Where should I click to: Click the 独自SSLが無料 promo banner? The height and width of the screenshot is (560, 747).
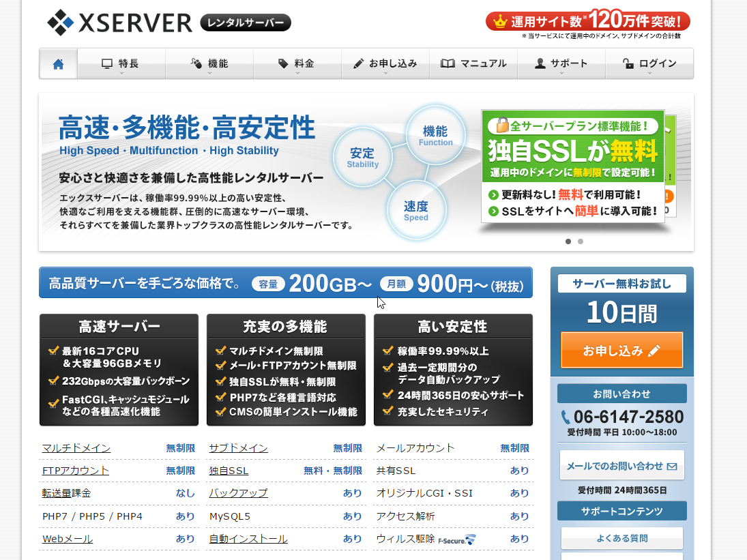[x=572, y=166]
